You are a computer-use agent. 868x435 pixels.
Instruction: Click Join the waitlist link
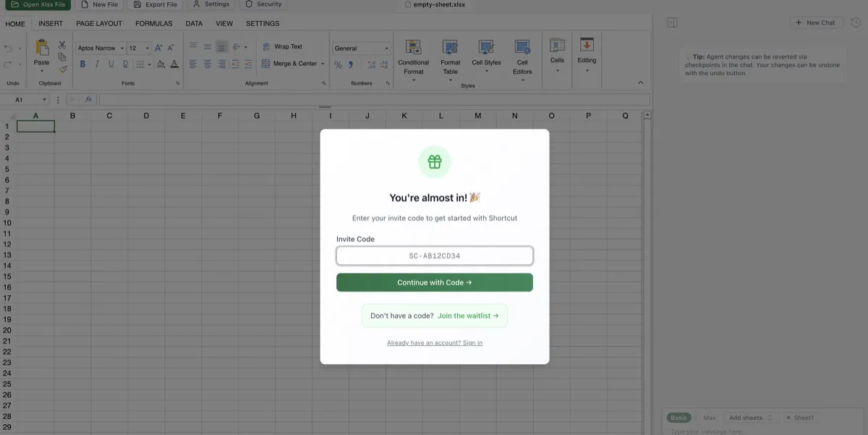tap(466, 316)
